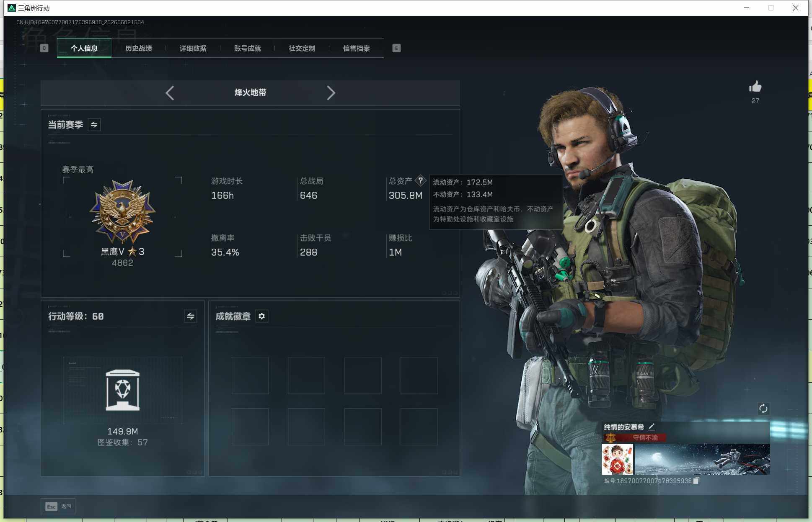Refresh the character display with rotate icon
Screen dimensions: 812x522
point(763,409)
